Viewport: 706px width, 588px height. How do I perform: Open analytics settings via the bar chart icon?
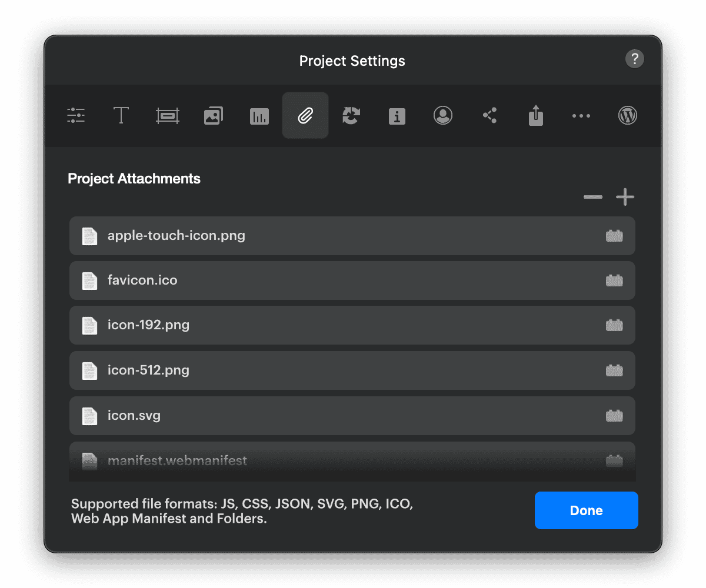[259, 115]
